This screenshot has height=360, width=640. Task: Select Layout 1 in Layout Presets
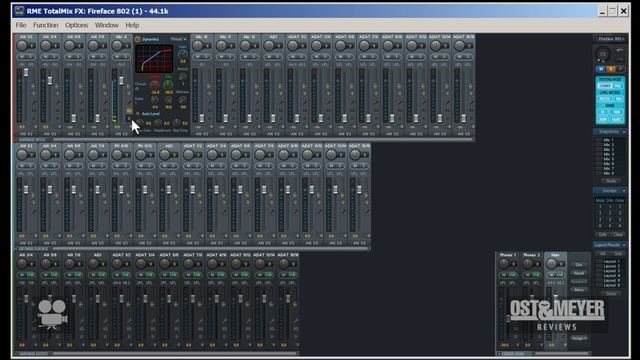[x=611, y=261]
